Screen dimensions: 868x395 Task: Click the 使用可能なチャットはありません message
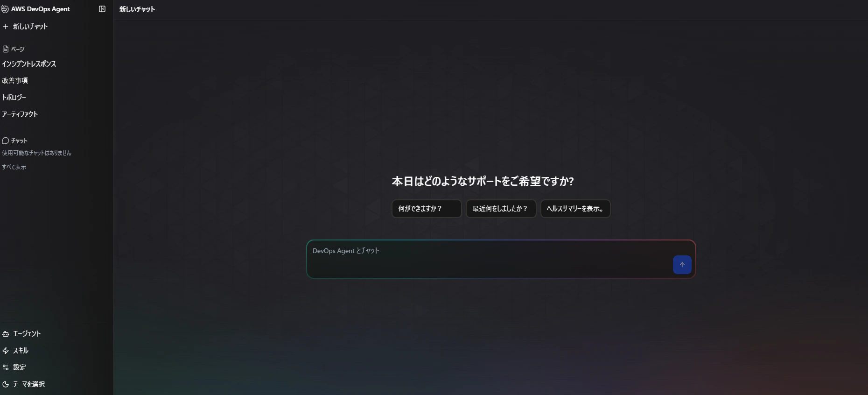click(x=36, y=153)
